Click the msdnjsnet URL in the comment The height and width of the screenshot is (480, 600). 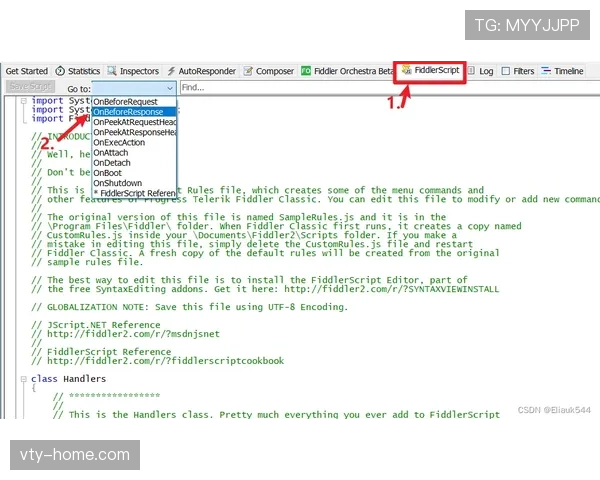click(133, 334)
